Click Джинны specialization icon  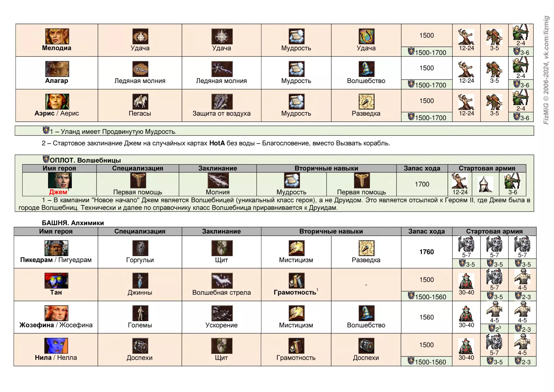140,281
